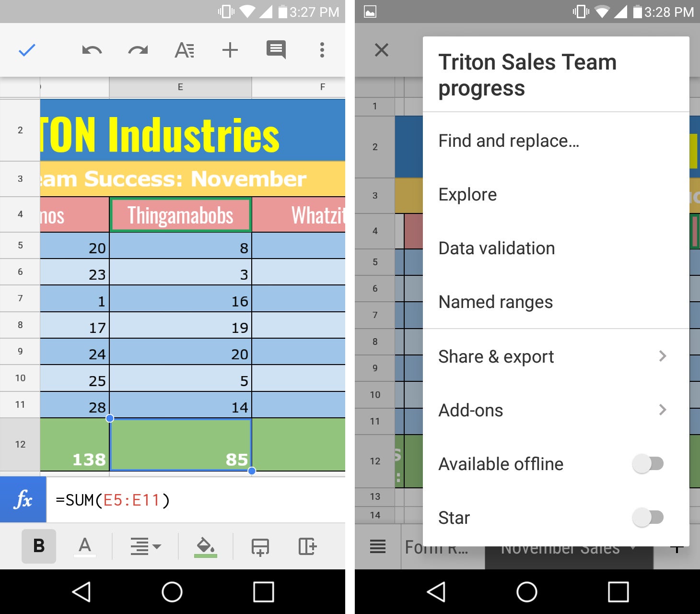The image size is (700, 614).
Task: Tap the recent apps button on right phone
Action: [618, 591]
